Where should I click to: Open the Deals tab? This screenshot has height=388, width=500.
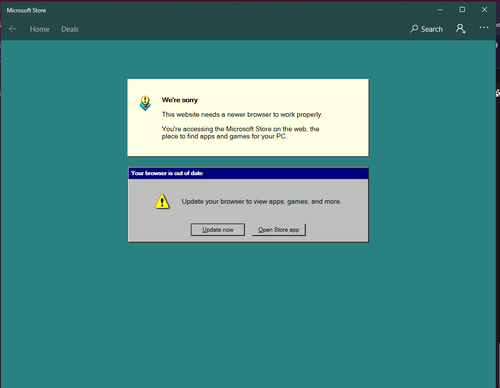pos(70,29)
